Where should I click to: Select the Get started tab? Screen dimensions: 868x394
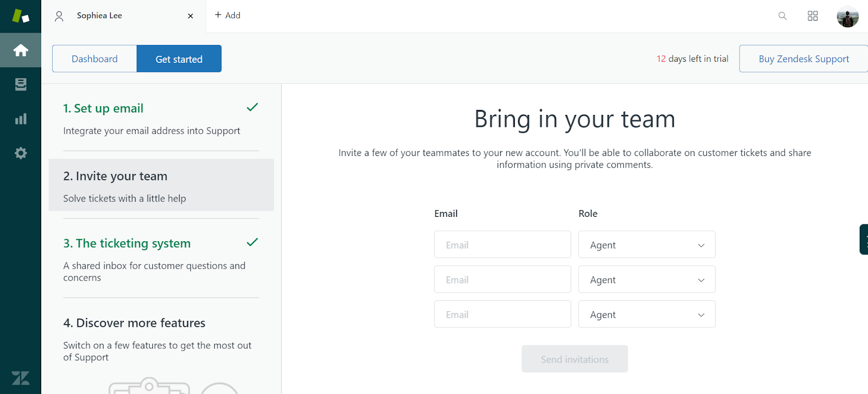179,59
